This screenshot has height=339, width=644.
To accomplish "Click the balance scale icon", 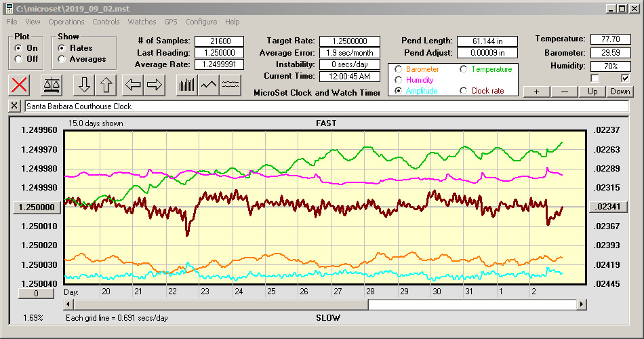I will (52, 85).
